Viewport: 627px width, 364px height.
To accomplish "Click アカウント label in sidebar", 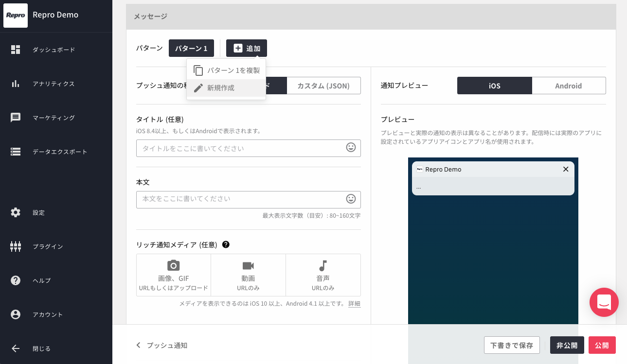I will tap(48, 314).
